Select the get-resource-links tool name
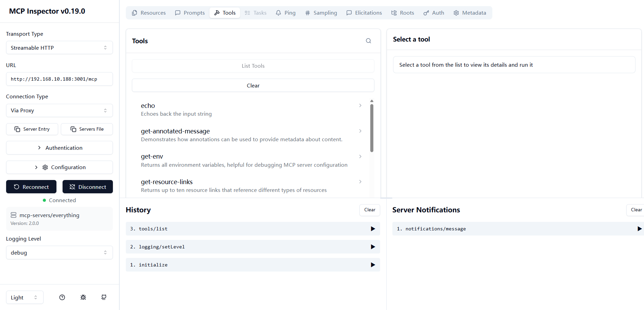This screenshot has height=310, width=644. point(167,182)
